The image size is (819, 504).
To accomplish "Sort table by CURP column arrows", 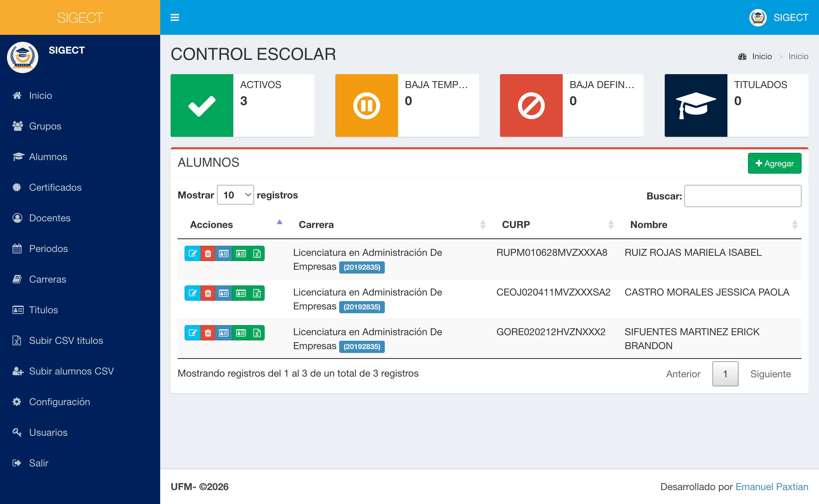I will [611, 225].
